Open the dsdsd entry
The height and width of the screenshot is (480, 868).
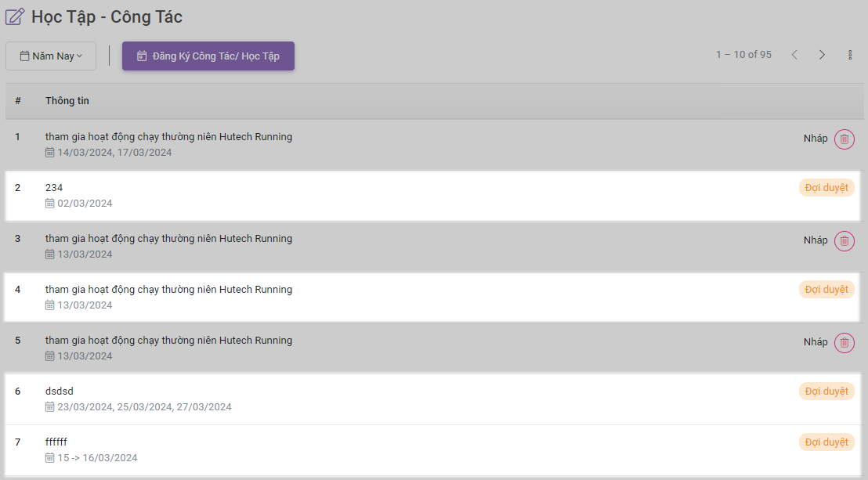60,392
